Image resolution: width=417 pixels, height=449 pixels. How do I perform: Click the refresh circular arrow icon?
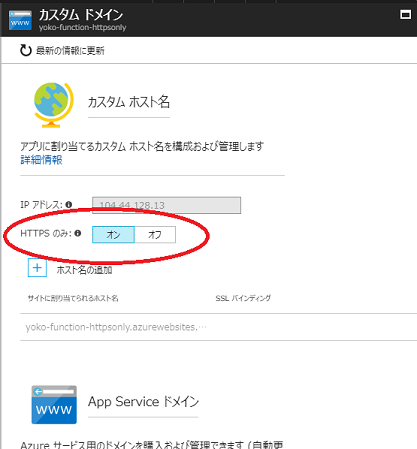tap(25, 50)
